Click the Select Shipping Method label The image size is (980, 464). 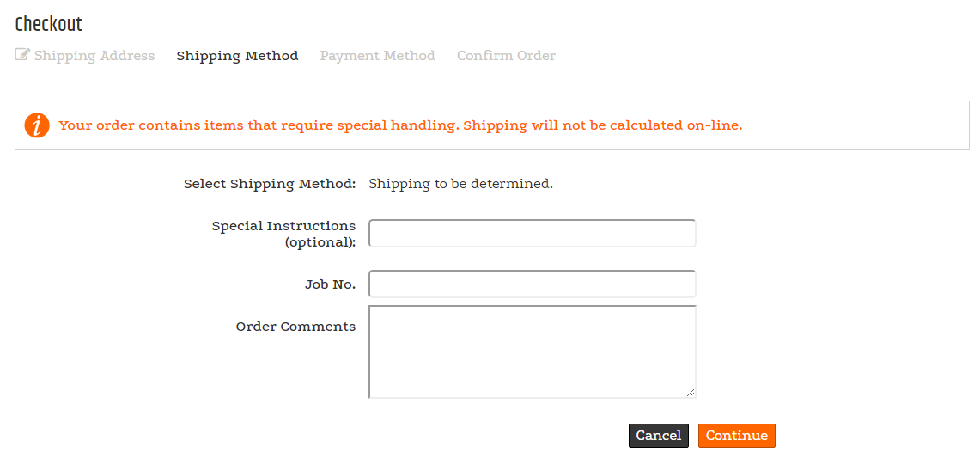pos(269,184)
